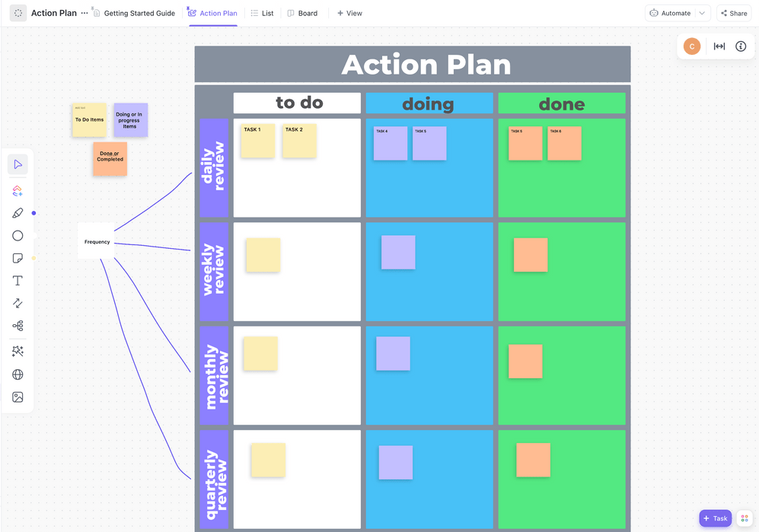Click the purple Task button
Image resolution: width=759 pixels, height=532 pixels.
coord(715,518)
